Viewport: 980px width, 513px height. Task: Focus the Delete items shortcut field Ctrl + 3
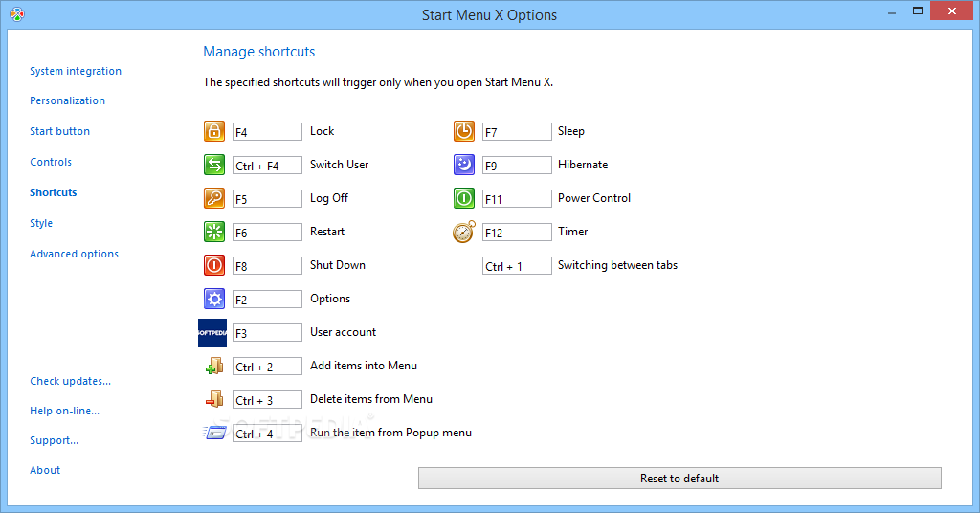[x=267, y=400]
